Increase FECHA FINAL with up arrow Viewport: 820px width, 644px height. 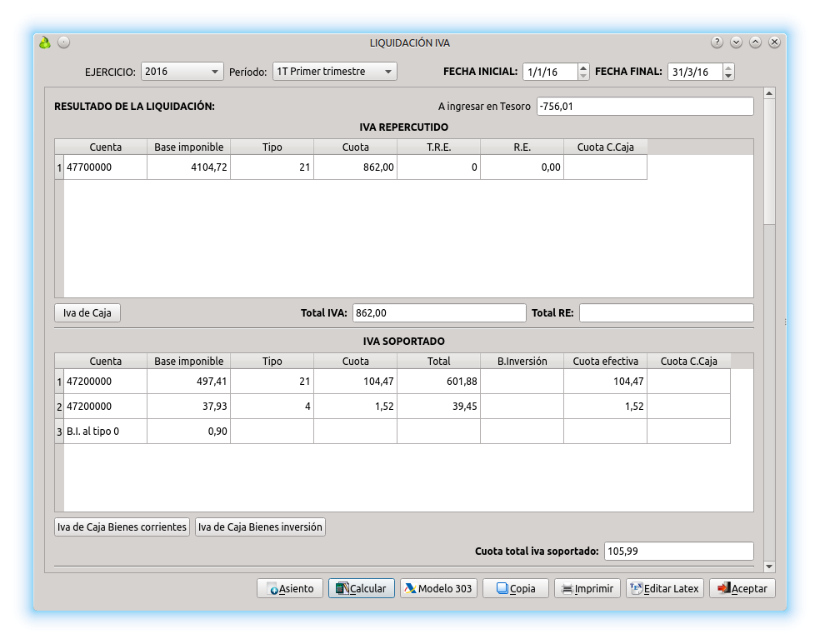tap(728, 67)
